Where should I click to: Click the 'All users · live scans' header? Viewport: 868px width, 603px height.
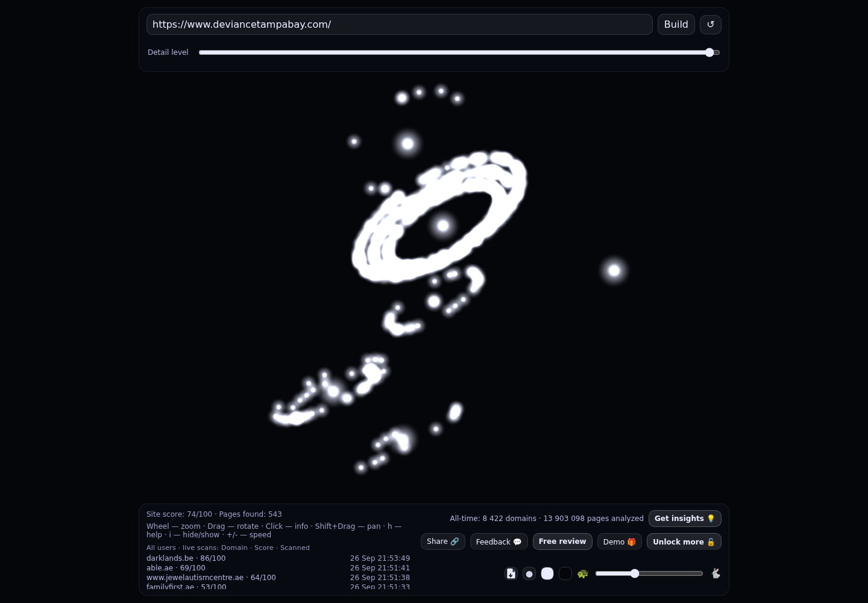(x=228, y=548)
